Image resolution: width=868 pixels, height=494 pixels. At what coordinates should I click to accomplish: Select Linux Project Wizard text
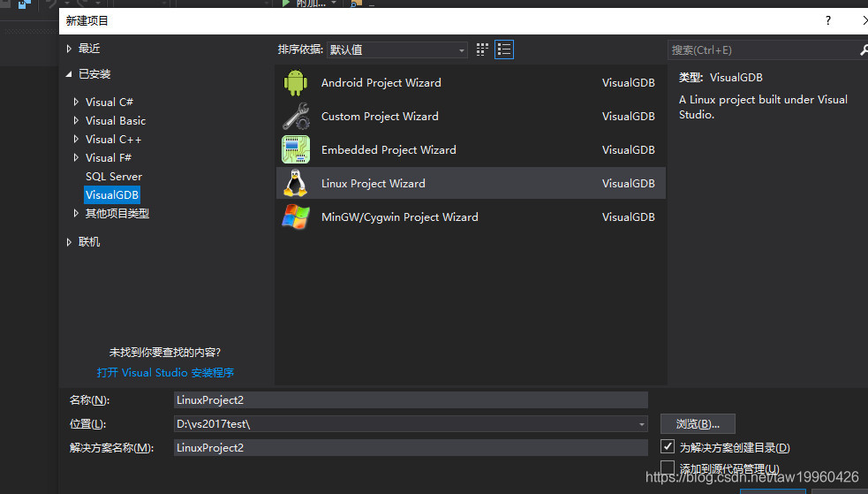pyautogui.click(x=374, y=183)
